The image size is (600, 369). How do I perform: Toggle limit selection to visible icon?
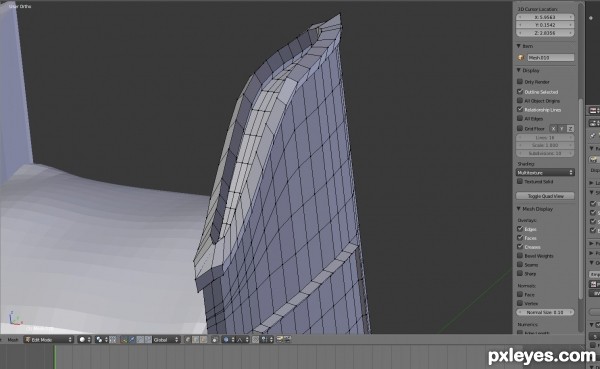click(215, 340)
